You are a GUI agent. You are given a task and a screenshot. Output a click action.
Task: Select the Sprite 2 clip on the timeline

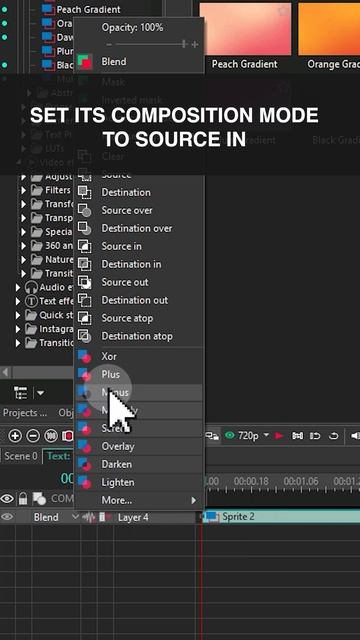282,516
